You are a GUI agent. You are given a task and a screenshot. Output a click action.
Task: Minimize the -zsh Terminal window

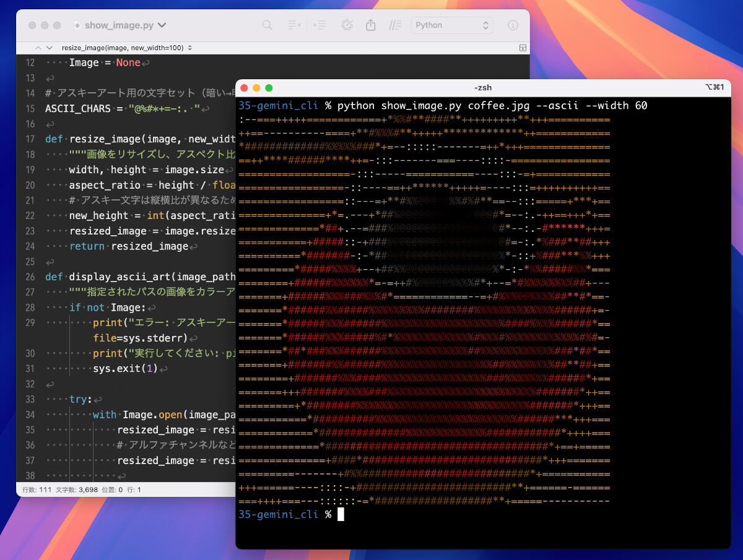point(256,88)
